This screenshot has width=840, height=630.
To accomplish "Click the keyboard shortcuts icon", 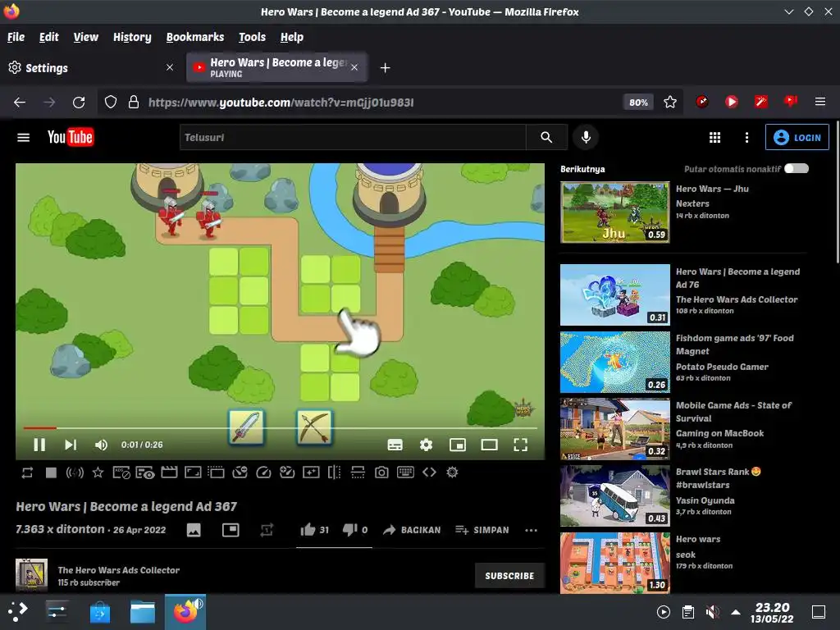I will [x=405, y=472].
